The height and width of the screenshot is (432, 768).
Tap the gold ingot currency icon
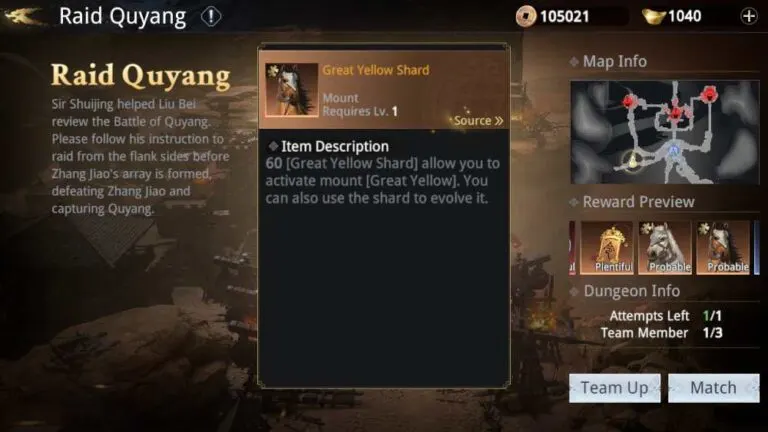(653, 17)
